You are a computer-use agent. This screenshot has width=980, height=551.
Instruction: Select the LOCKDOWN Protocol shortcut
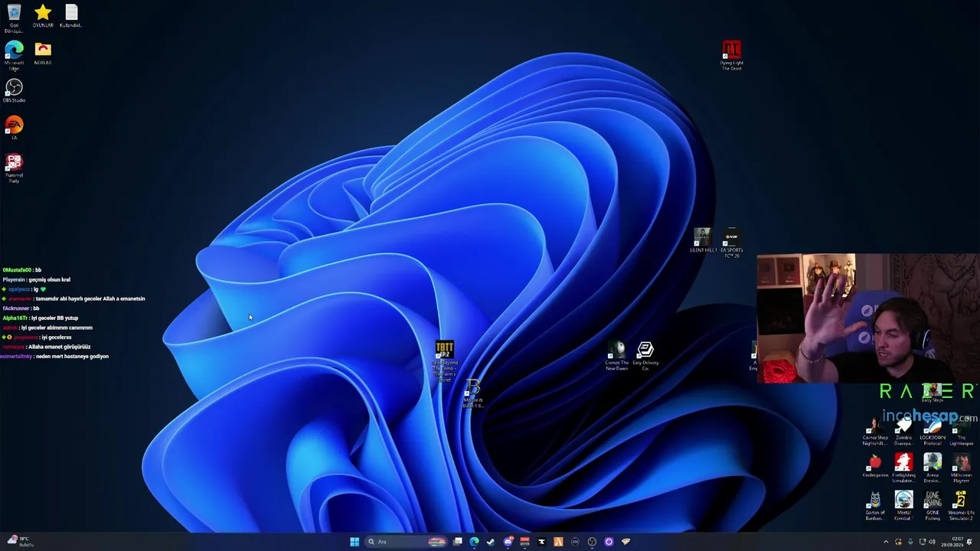pos(933,432)
